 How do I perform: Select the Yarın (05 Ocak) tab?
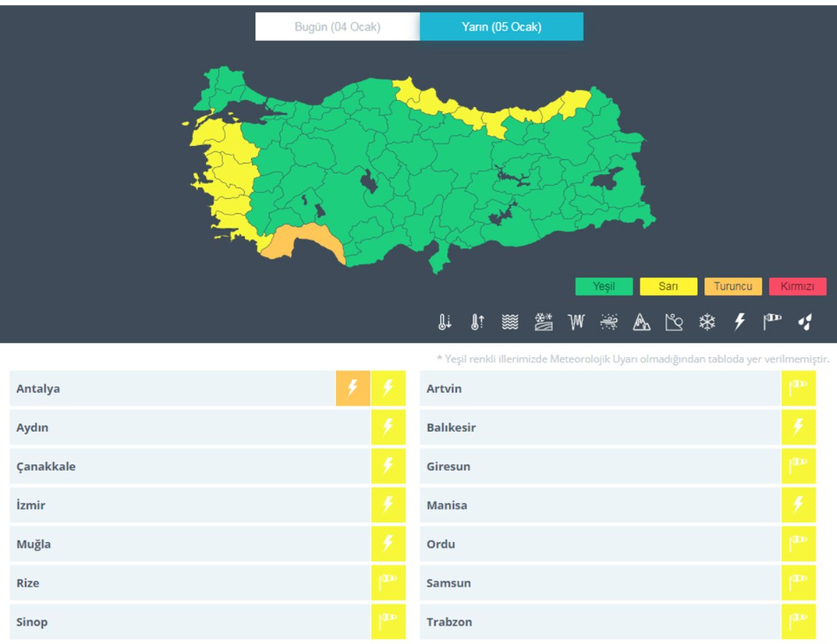point(502,27)
